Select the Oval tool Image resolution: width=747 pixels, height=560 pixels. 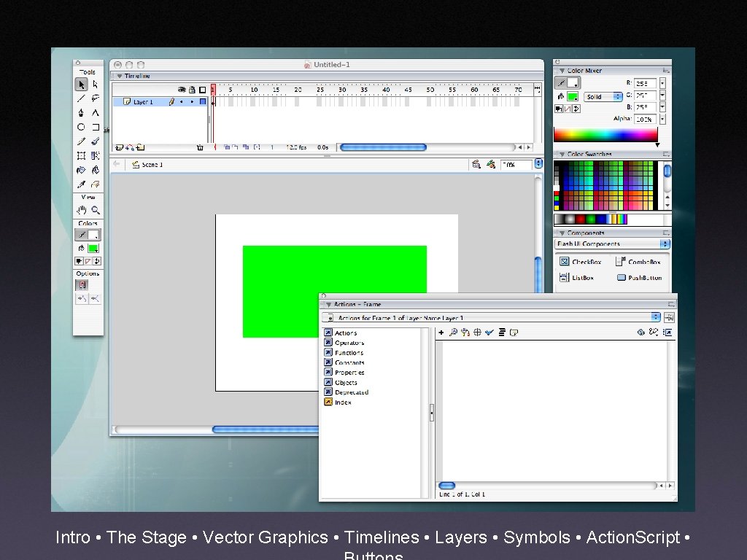click(82, 126)
